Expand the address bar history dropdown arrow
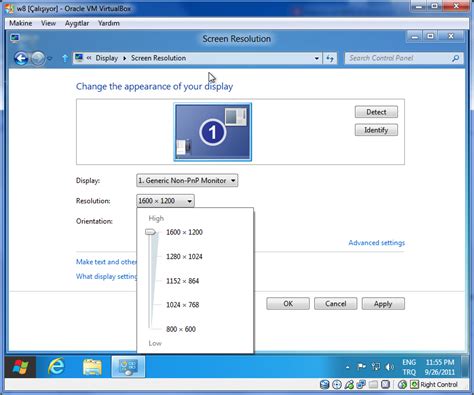474x395 pixels. click(316, 59)
